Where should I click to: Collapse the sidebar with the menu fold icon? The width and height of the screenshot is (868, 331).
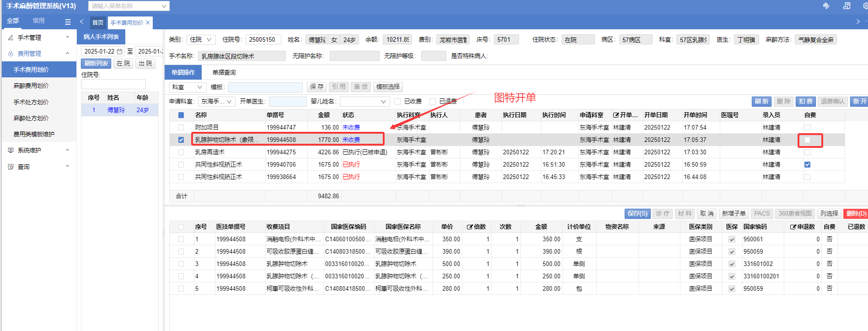[x=68, y=22]
